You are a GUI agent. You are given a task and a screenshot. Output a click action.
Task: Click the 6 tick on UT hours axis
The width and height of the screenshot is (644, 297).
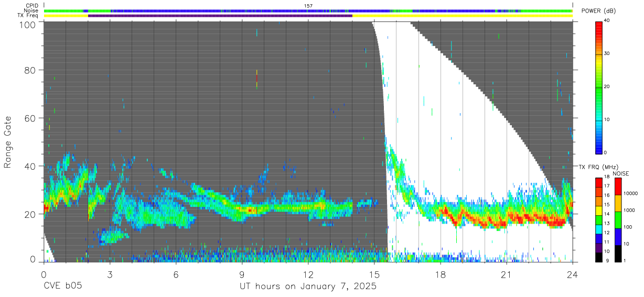(176, 274)
